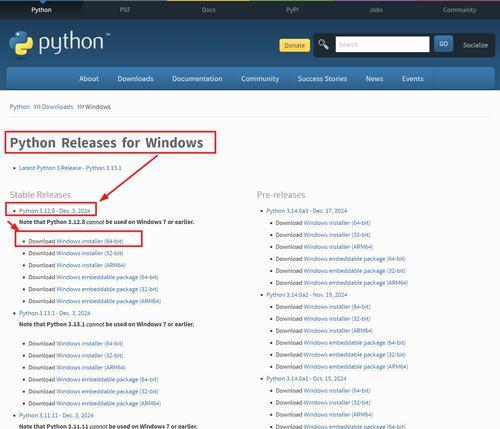Viewport: 500px width, 429px height.
Task: Download Python 3.13.1 embeddable package (ARM64)
Action: 109,403
